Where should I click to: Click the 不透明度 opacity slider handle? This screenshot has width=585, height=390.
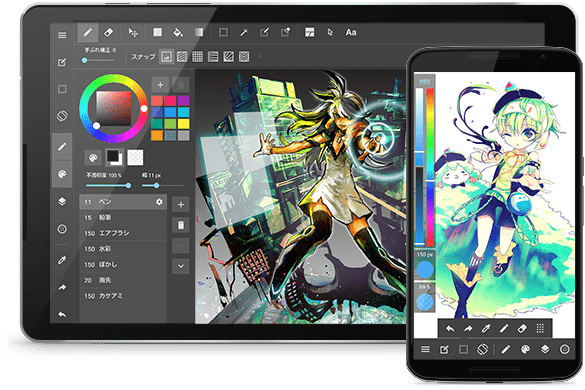coord(128,185)
